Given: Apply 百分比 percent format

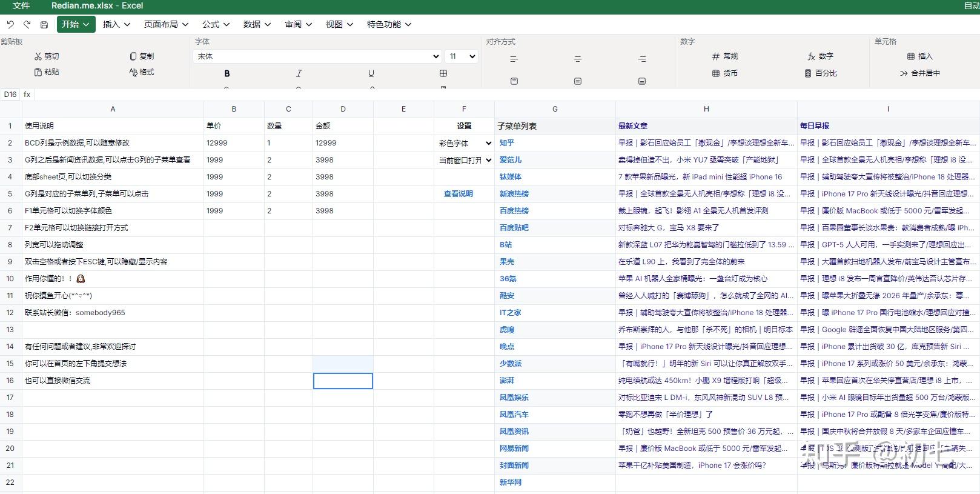Looking at the screenshot, I should click(821, 73).
